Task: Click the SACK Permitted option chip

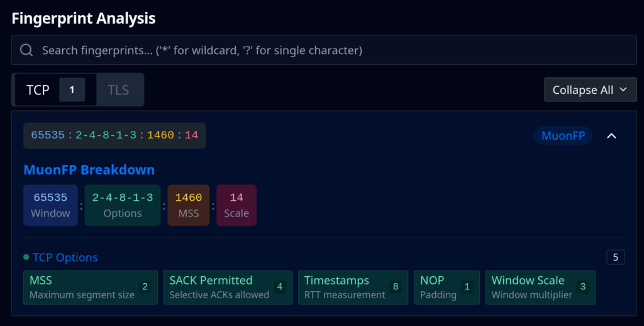Action: click(227, 287)
